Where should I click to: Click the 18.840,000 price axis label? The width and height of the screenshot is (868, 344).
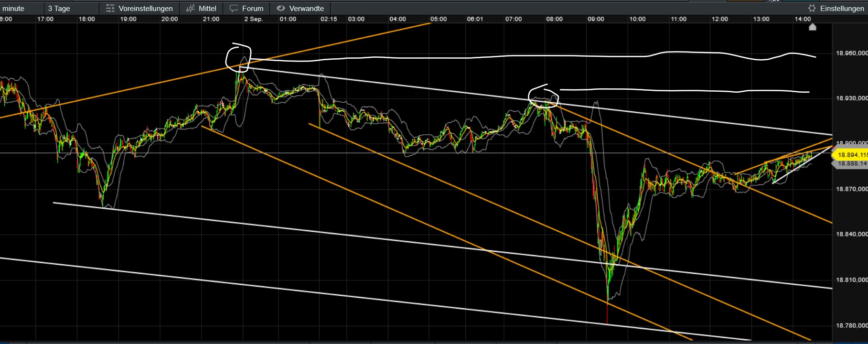852,234
